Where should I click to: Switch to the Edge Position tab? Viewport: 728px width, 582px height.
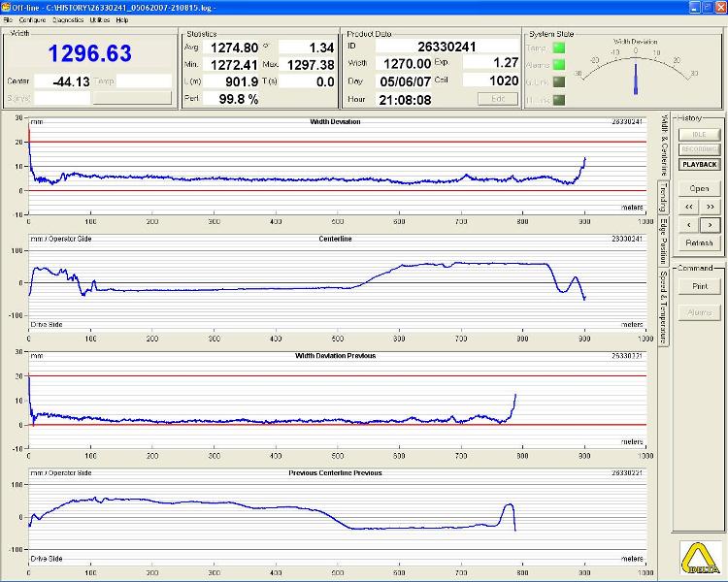click(664, 241)
